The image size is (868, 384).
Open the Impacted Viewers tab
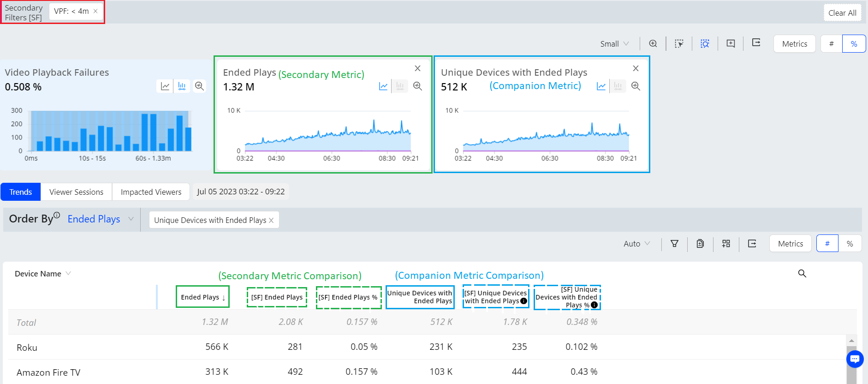(x=151, y=192)
